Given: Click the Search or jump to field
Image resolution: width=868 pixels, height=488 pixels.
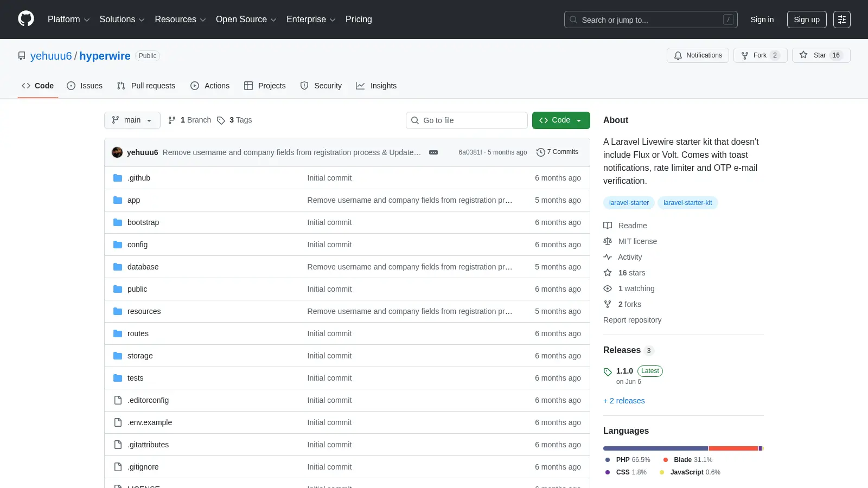Looking at the screenshot, I should click(651, 20).
